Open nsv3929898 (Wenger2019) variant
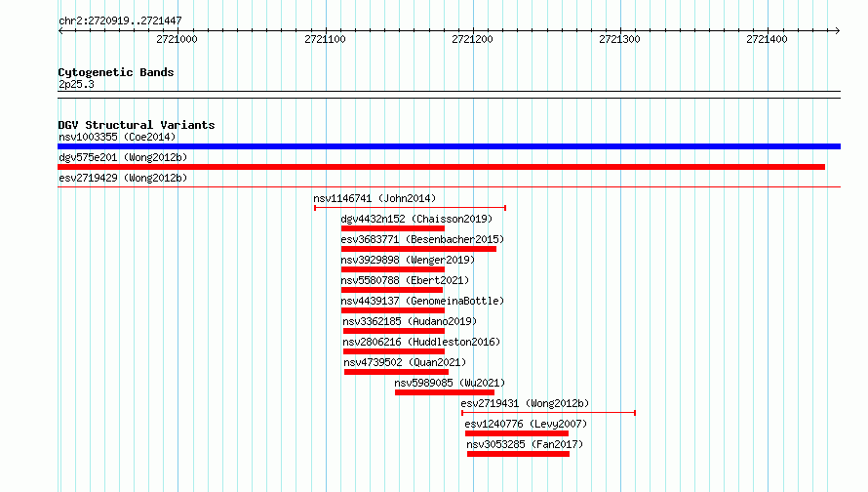 click(x=408, y=260)
